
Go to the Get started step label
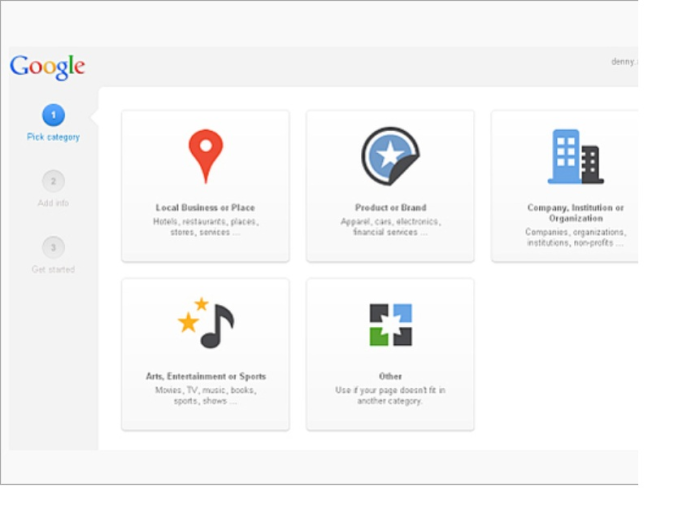click(53, 269)
